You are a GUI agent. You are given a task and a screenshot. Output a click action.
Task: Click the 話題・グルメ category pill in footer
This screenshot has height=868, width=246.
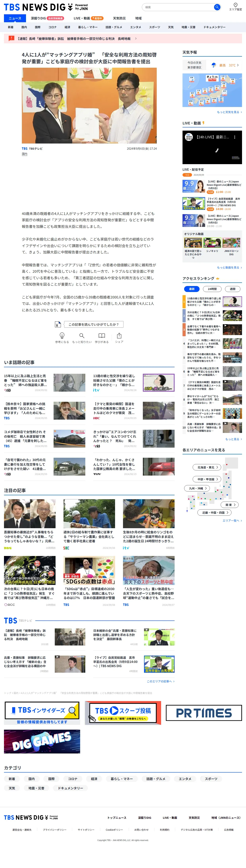[156, 779]
